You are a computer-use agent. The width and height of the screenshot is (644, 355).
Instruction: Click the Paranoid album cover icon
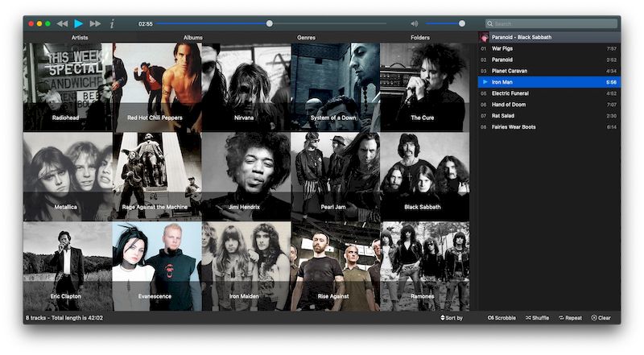(x=485, y=37)
